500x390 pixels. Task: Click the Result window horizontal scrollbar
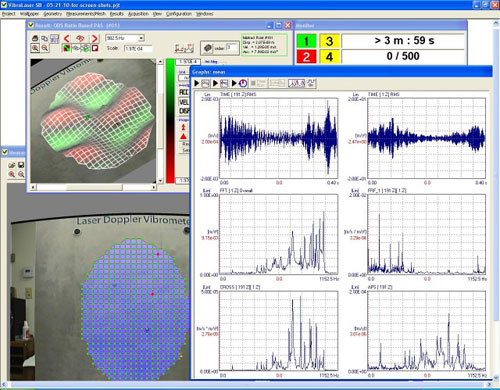pos(94,187)
